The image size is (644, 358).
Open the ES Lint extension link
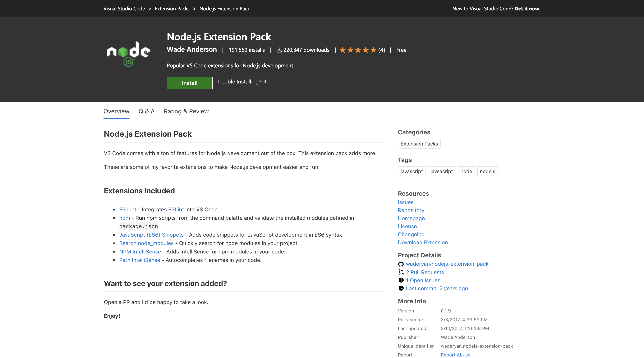click(127, 209)
